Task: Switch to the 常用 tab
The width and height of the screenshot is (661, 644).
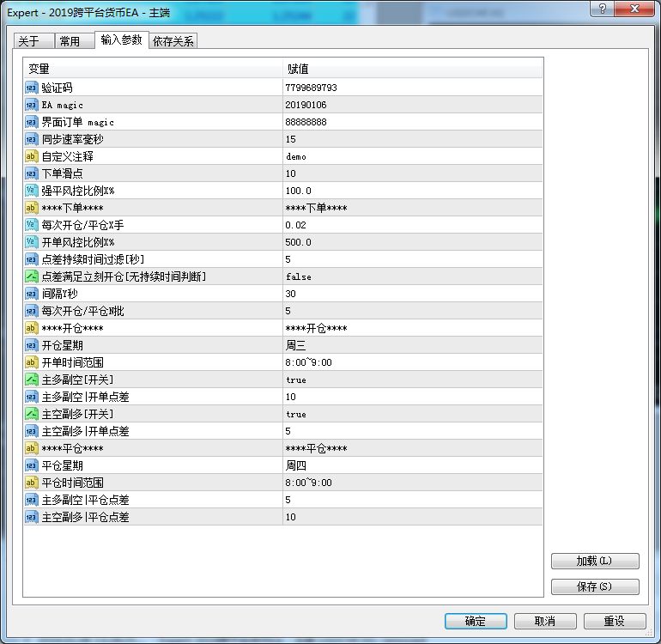Action: (x=70, y=41)
